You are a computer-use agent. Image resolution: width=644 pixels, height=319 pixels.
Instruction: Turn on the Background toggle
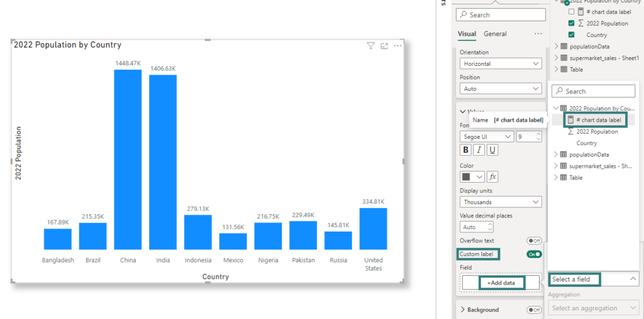[535, 310]
